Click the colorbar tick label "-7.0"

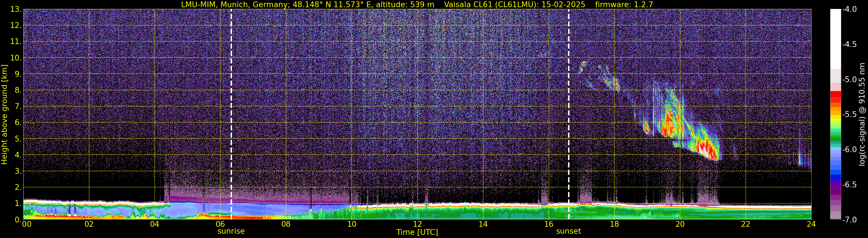[x=850, y=220]
